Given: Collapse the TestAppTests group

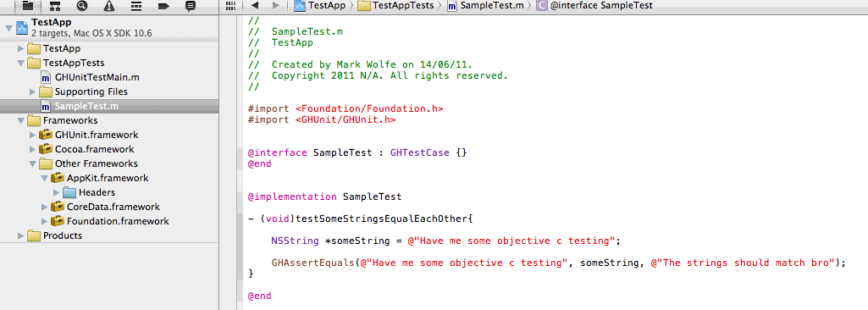Looking at the screenshot, I should (x=21, y=64).
